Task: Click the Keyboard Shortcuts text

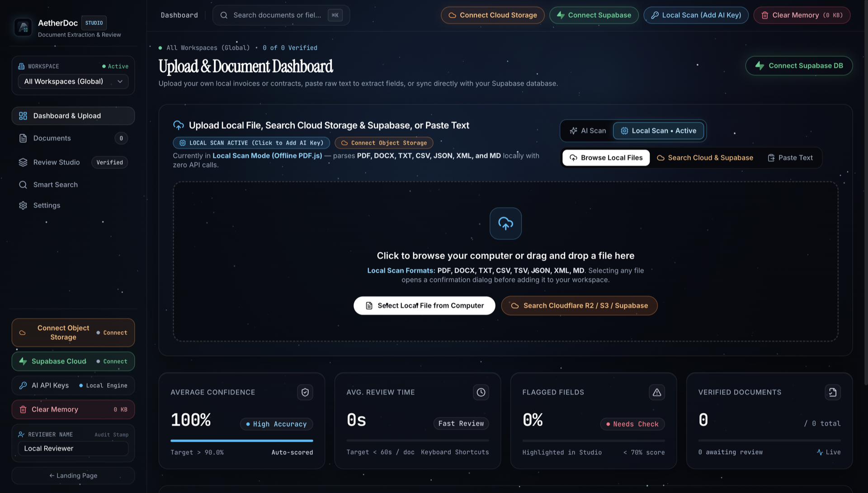Action: tap(455, 452)
